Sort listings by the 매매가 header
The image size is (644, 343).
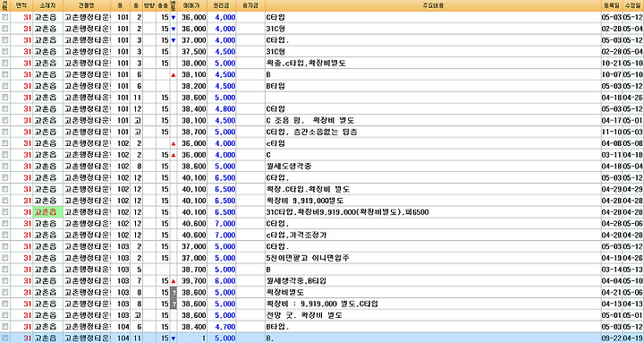191,5
